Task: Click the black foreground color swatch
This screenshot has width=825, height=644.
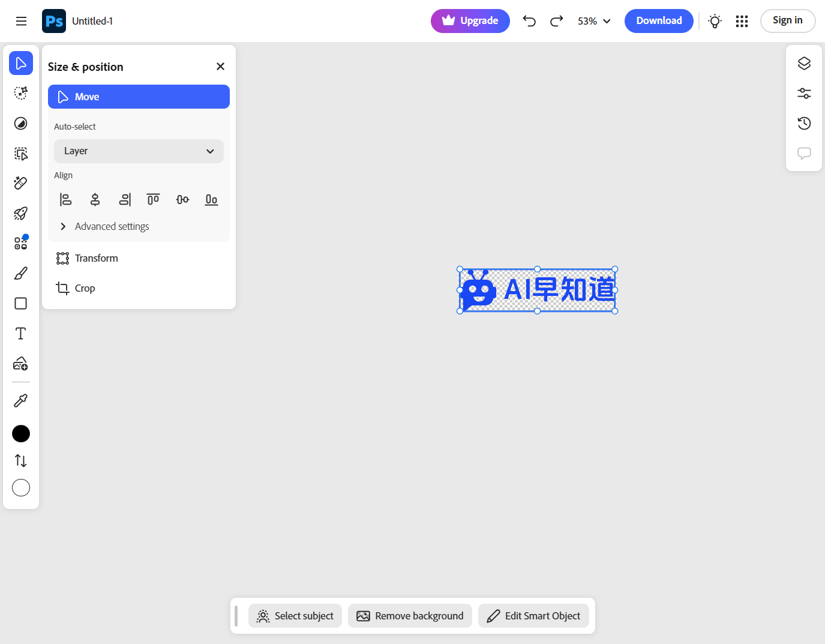Action: [21, 433]
